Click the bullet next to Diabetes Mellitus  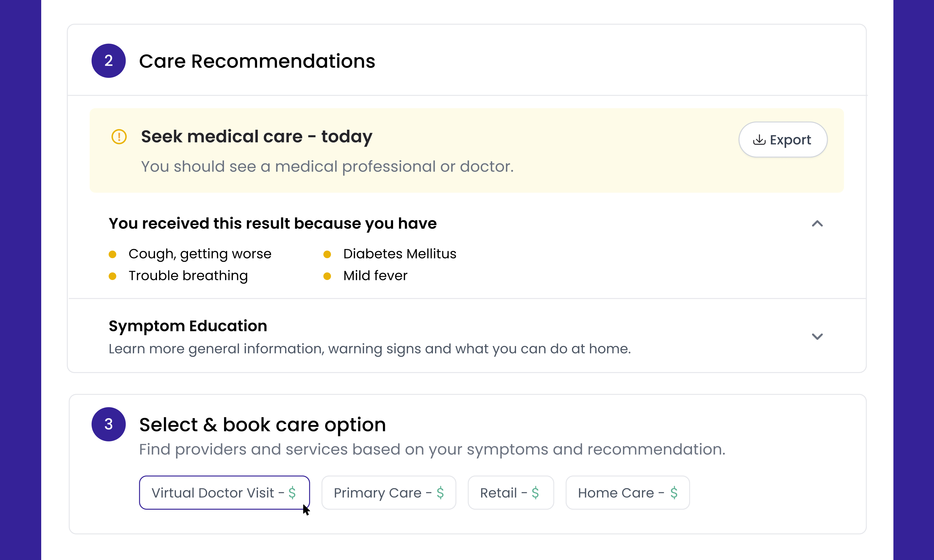(327, 254)
